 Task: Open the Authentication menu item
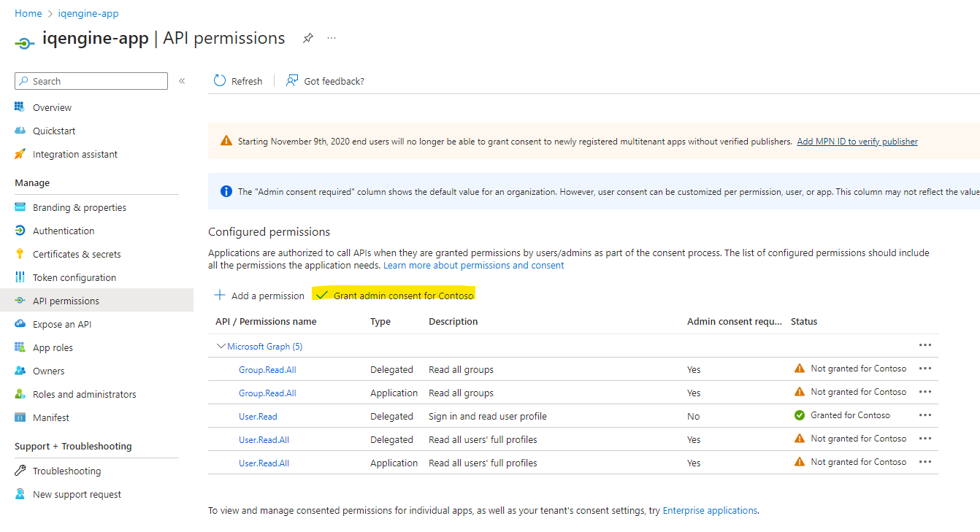point(64,231)
